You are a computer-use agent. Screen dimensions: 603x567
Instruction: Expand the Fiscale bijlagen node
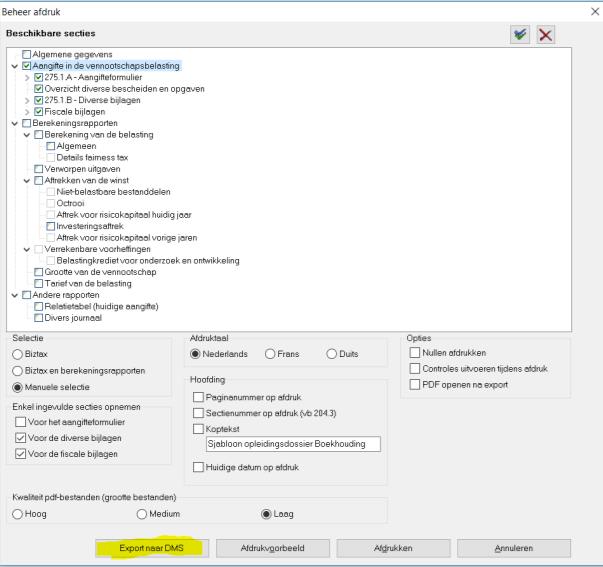tap(27, 111)
